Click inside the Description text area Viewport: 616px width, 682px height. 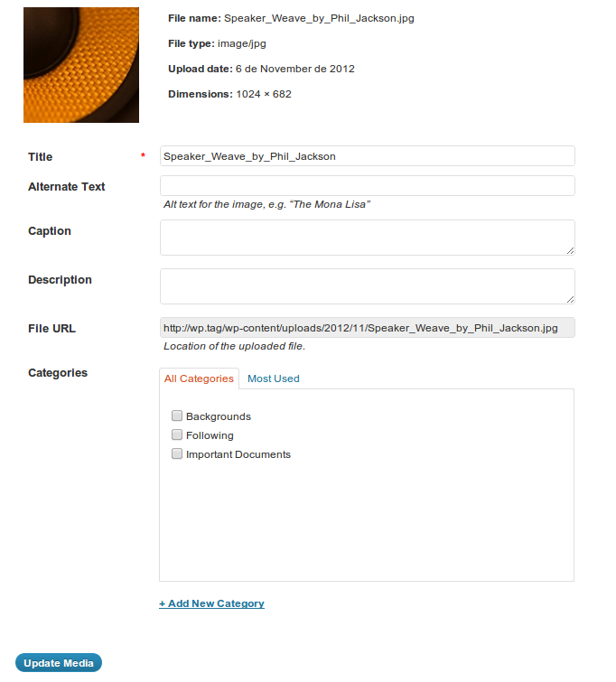[x=368, y=286]
